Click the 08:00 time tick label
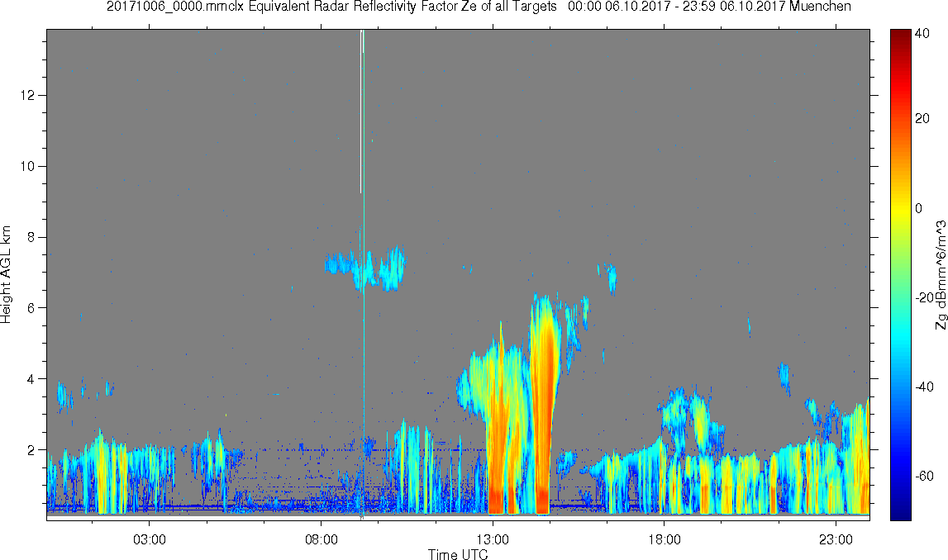The width and height of the screenshot is (948, 560). [321, 539]
